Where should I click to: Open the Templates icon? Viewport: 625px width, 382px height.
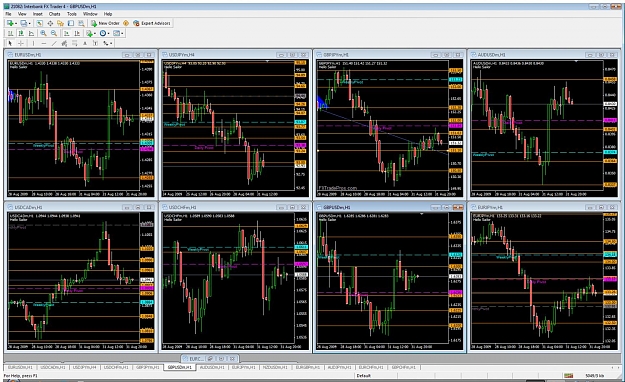(116, 33)
